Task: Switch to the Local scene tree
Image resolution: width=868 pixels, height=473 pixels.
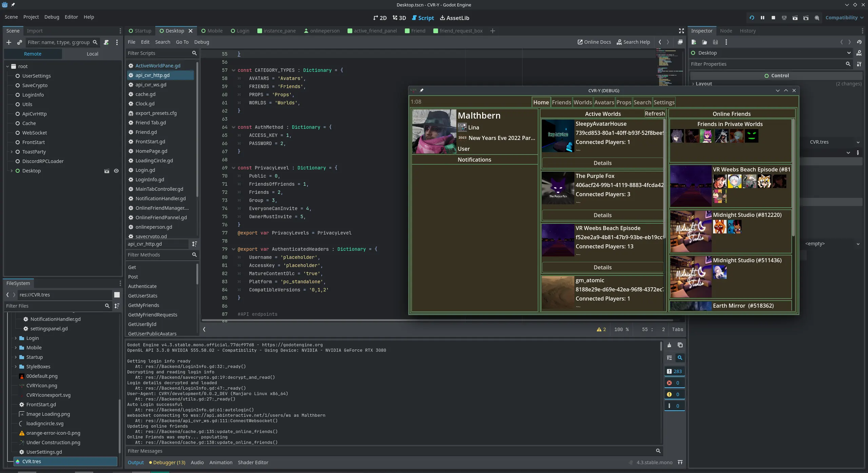Action: click(92, 54)
